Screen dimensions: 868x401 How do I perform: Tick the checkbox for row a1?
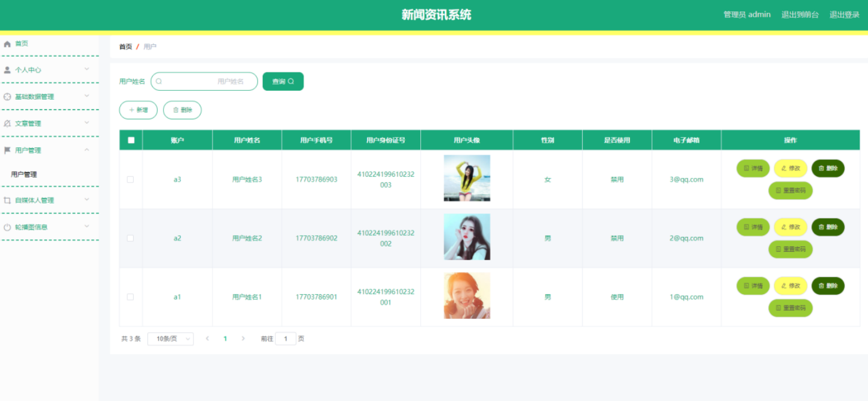click(130, 297)
